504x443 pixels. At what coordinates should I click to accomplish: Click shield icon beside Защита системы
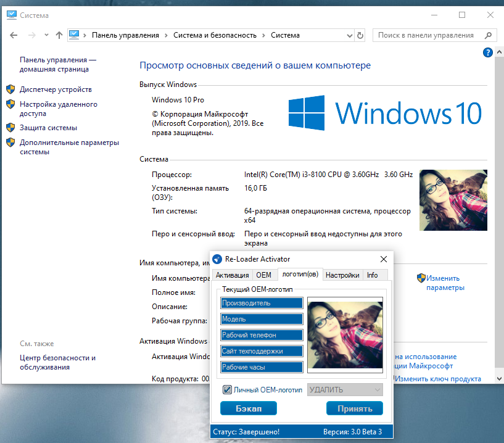coord(10,127)
